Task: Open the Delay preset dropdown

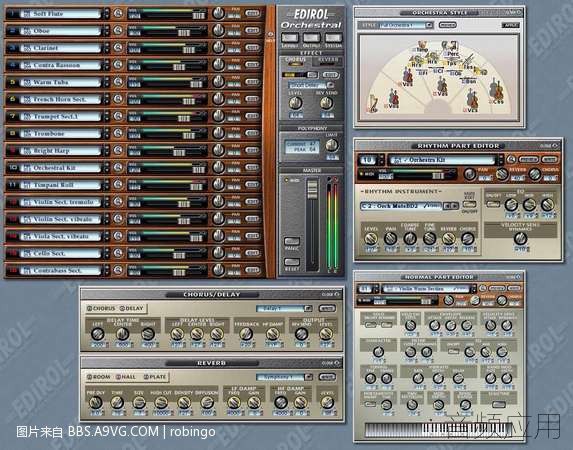Action: coord(308,309)
